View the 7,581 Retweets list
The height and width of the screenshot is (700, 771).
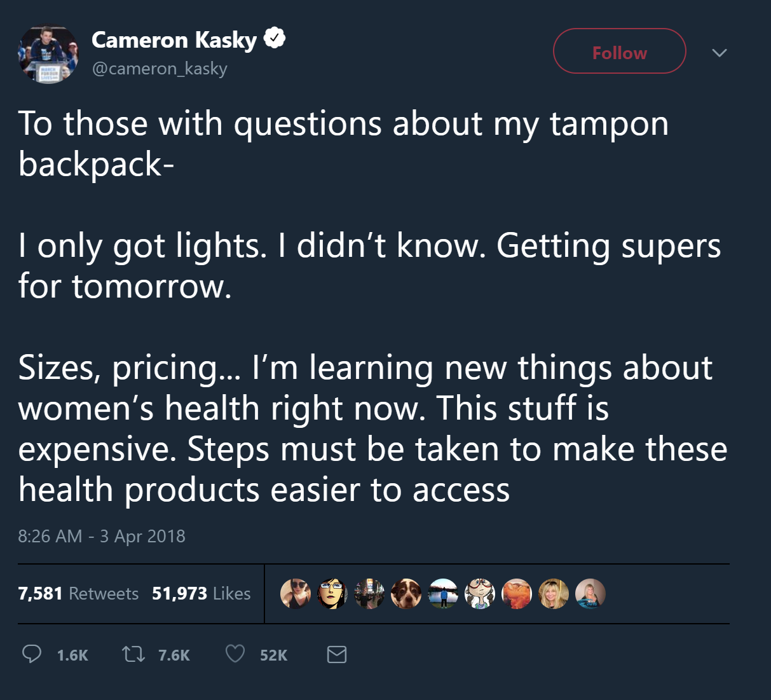pos(78,593)
